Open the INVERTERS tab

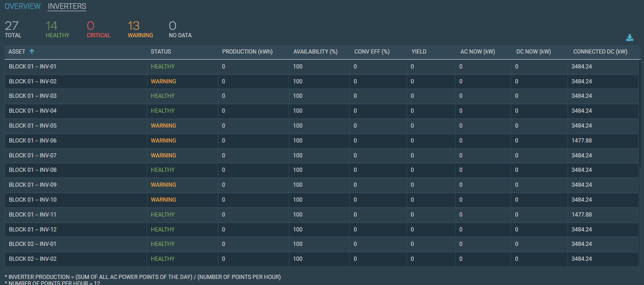[x=67, y=7]
